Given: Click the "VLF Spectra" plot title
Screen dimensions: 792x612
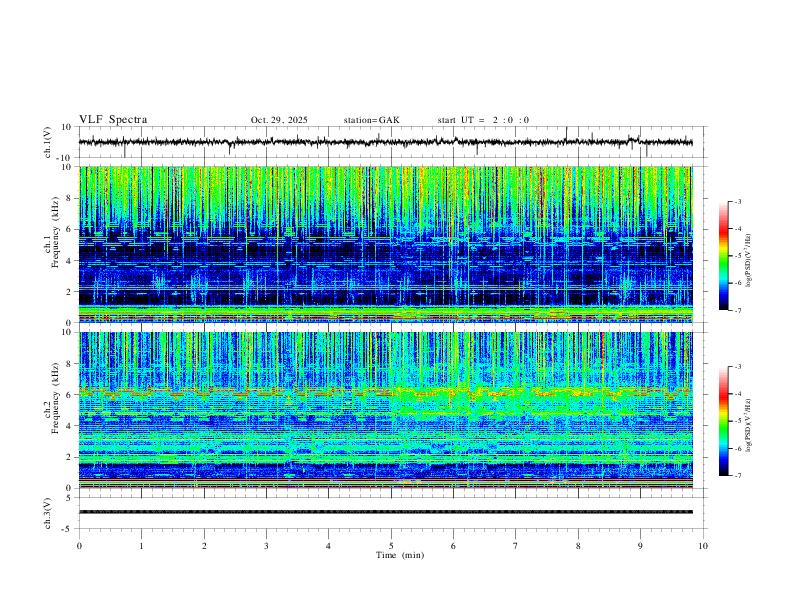Looking at the screenshot, I should coord(113,120).
